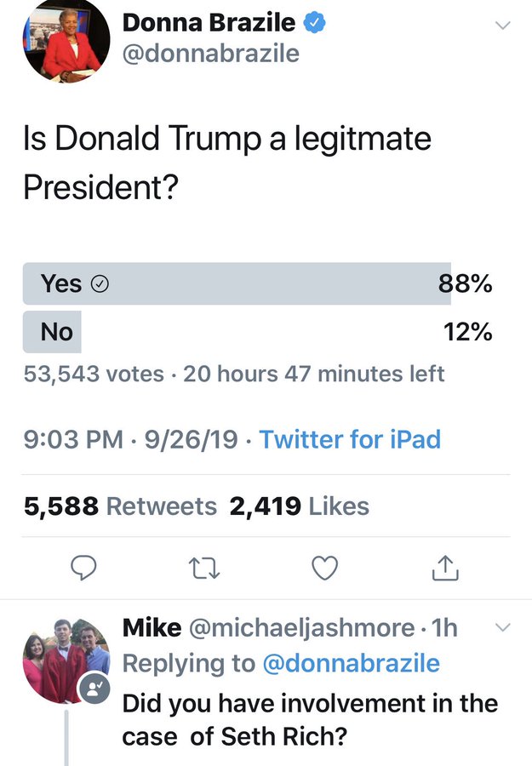View the 2,419 Likes list
This screenshot has width=532, height=766.
(x=300, y=506)
